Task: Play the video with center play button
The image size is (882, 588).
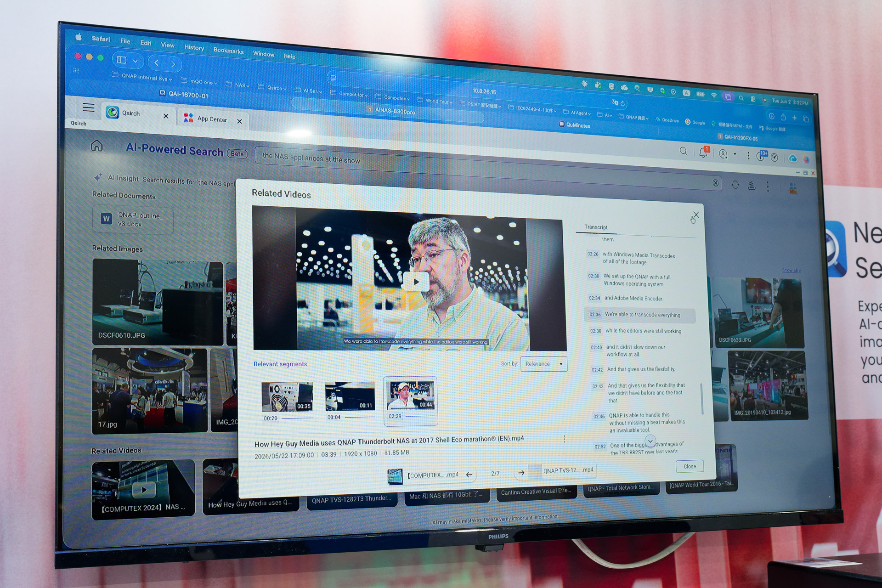Action: tap(416, 282)
